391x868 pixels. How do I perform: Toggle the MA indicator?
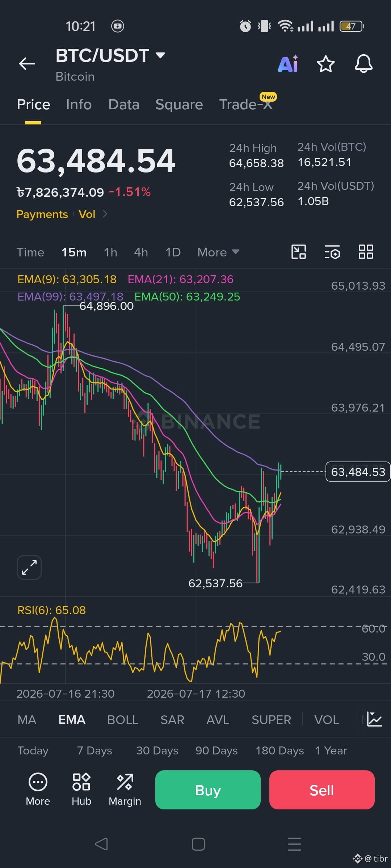(27, 720)
